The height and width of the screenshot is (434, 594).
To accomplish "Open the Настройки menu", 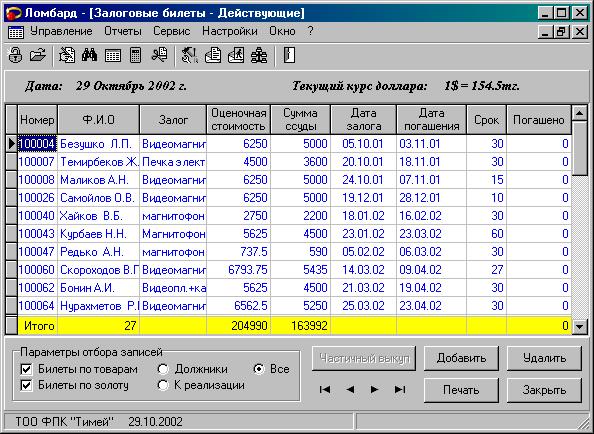I will pos(230,31).
